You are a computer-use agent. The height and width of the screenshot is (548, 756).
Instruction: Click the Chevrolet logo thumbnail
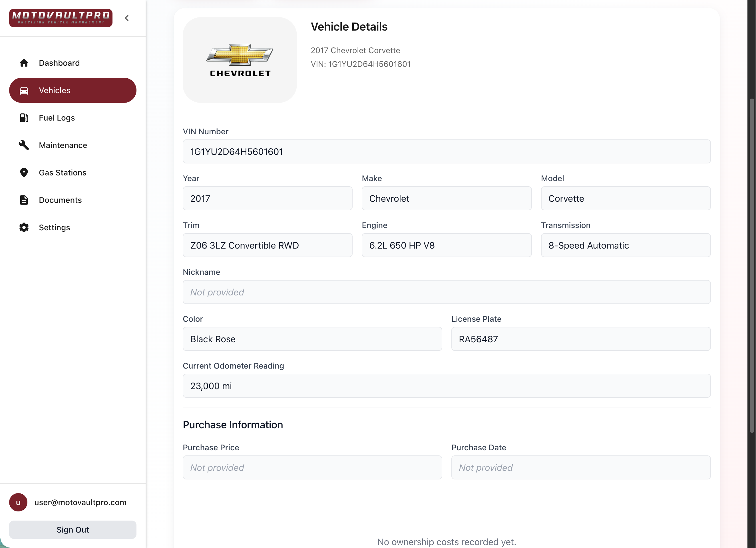[240, 60]
